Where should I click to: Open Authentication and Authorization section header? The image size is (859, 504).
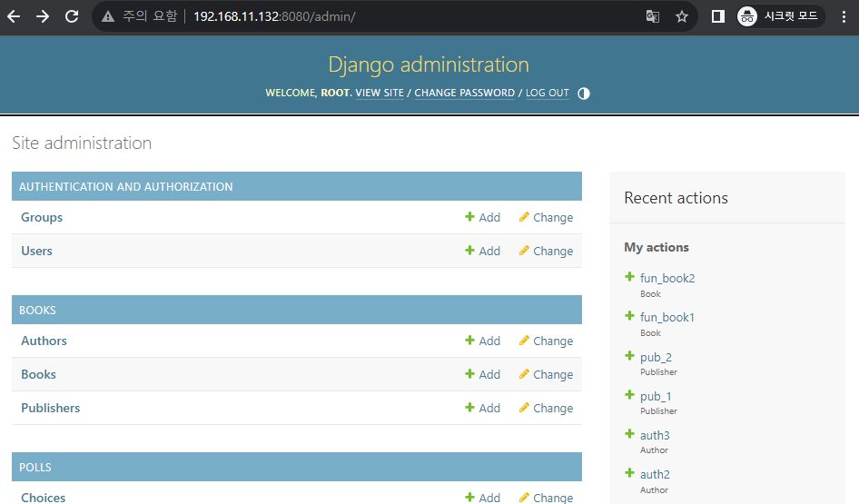pyautogui.click(x=126, y=187)
